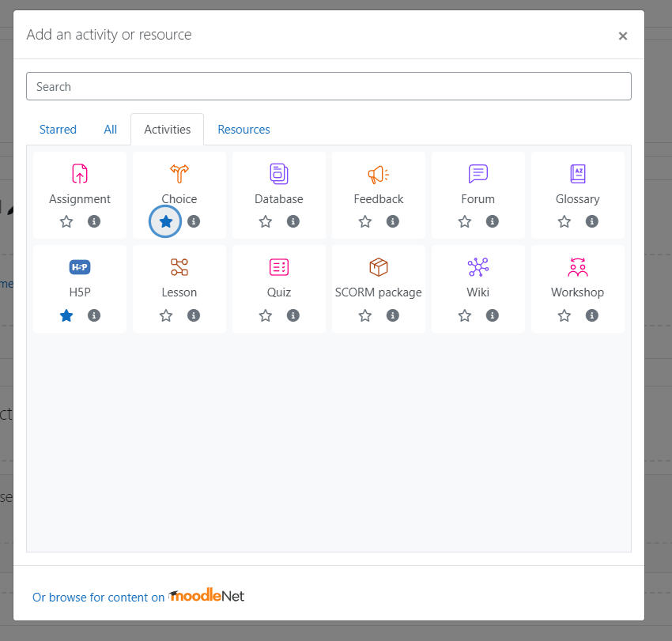
Task: Select the Workshop activity icon
Action: (x=578, y=267)
